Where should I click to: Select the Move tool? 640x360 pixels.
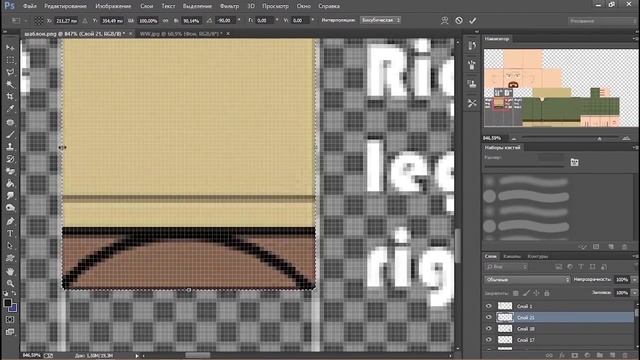[x=10, y=48]
